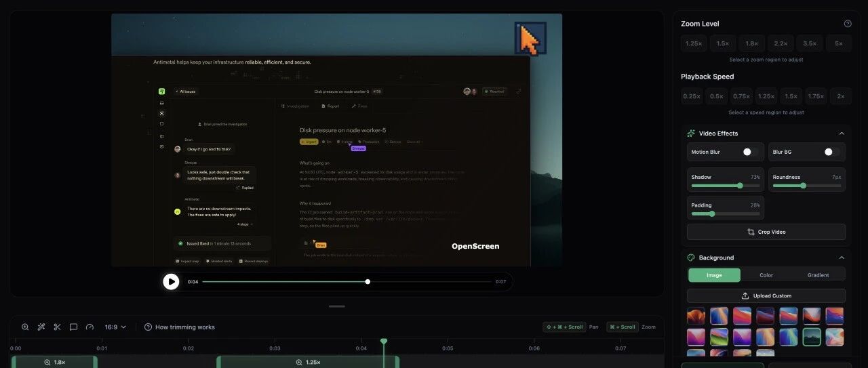Screen dimensions: 868x368
Task: Click the Background palette icon
Action: (x=691, y=258)
